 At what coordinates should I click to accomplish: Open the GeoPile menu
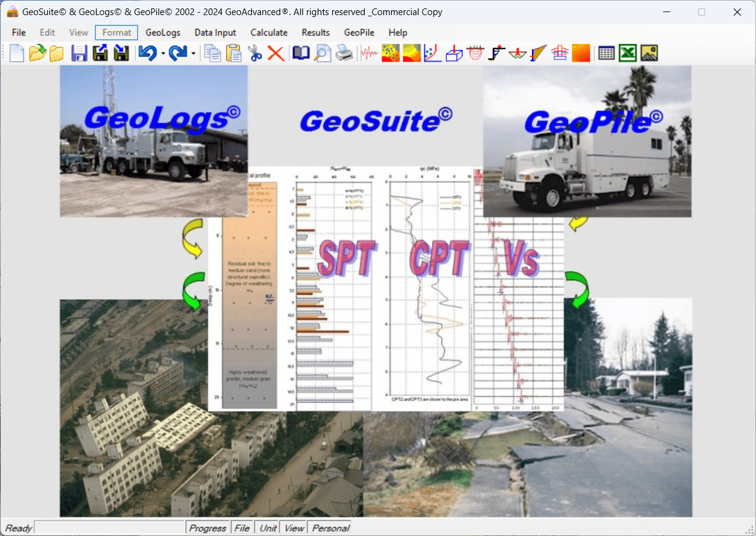tap(359, 33)
